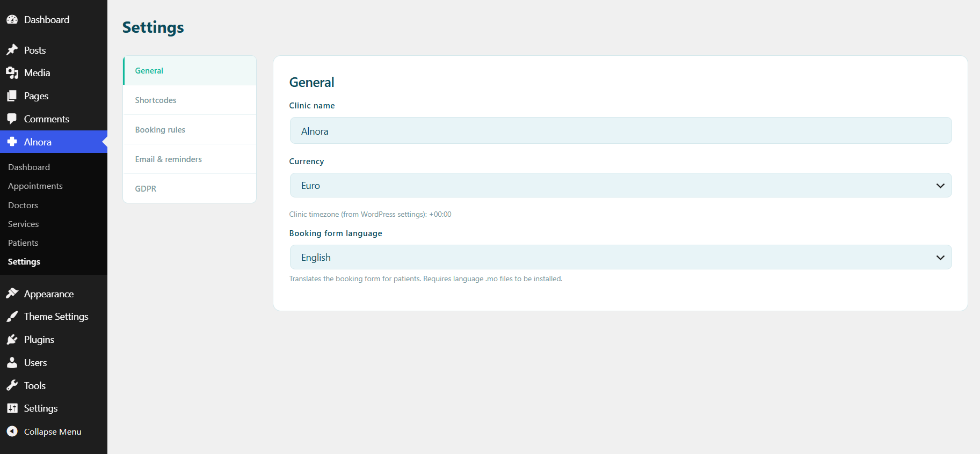Screen dimensions: 980x454
Task: Go to Doctors submenu item
Action: pos(23,206)
